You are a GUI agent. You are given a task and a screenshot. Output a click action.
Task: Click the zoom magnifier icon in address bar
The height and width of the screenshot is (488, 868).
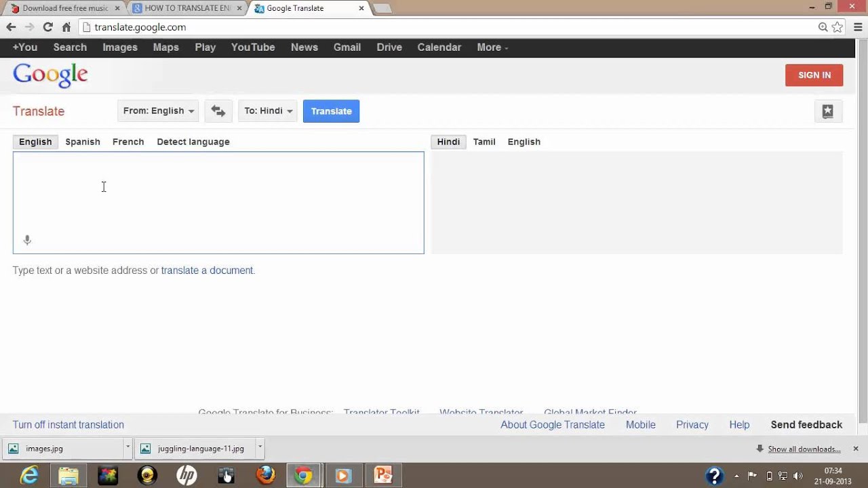click(x=823, y=27)
